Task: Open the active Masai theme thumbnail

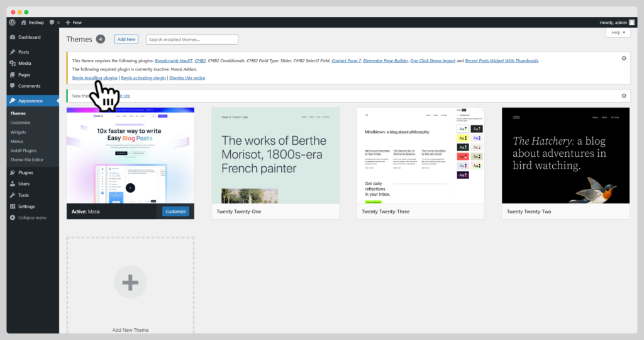Action: pyautogui.click(x=131, y=156)
